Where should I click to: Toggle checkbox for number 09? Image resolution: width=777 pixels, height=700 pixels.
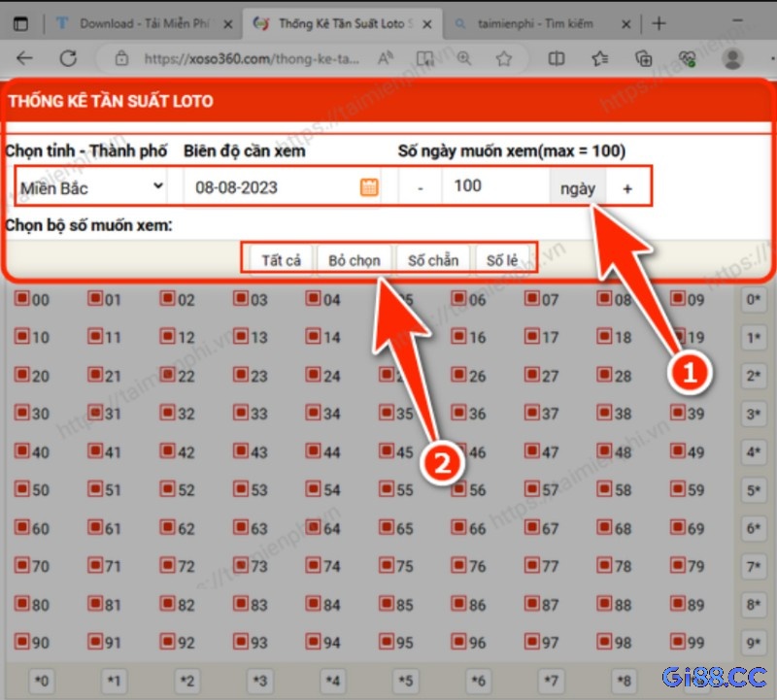tap(677, 298)
